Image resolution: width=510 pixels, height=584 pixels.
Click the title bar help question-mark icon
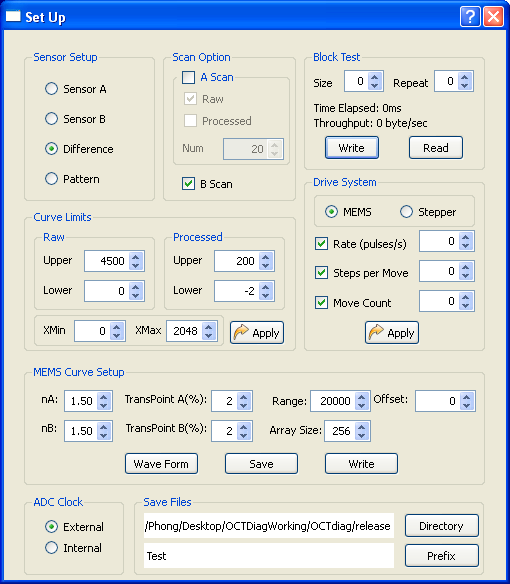pos(470,17)
